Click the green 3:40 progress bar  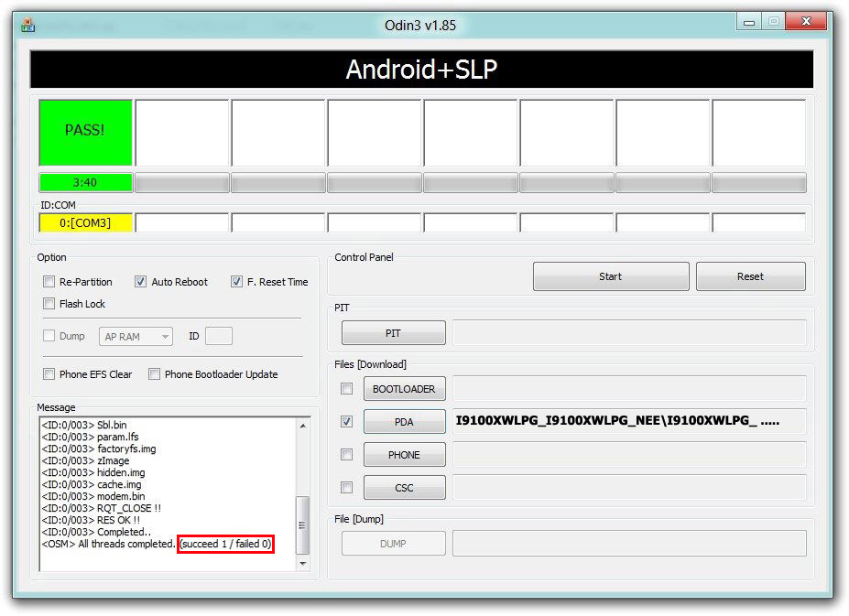coord(85,183)
